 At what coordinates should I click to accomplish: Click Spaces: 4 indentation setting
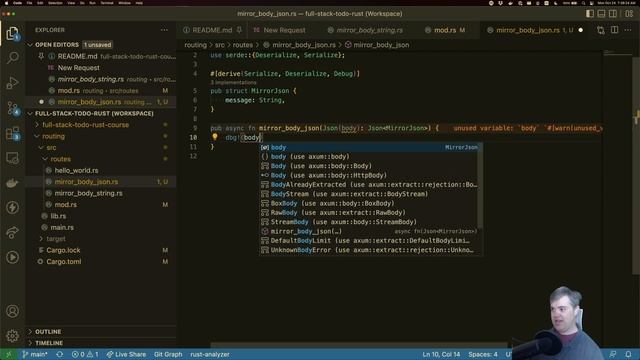point(483,354)
